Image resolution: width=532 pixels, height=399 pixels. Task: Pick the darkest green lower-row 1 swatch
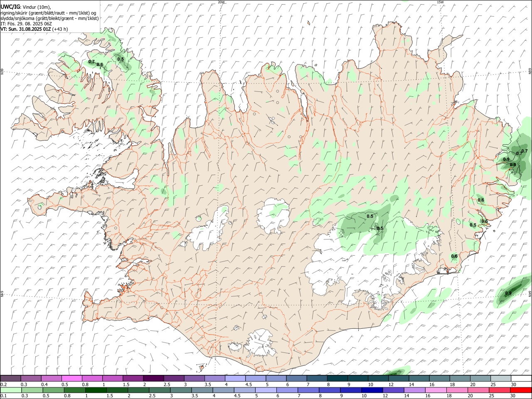coord(96,390)
